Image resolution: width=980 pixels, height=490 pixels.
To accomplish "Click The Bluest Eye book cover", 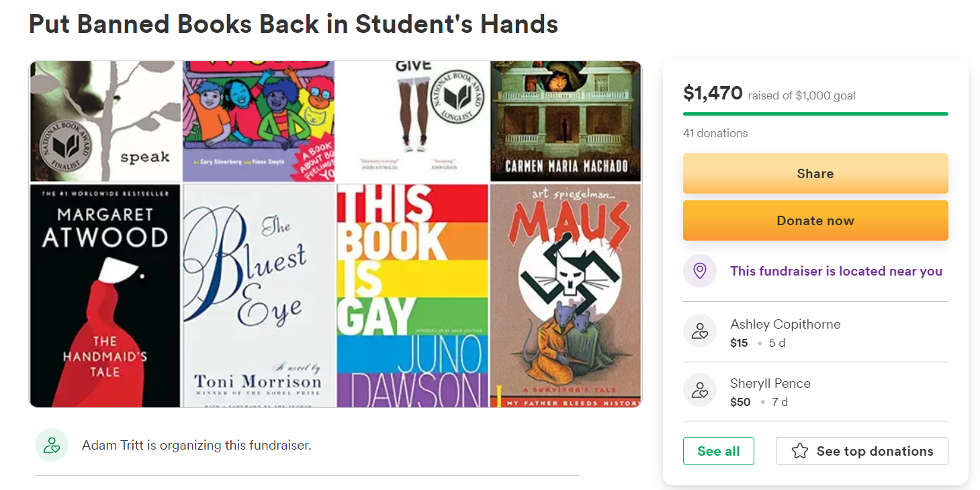I will tap(259, 296).
